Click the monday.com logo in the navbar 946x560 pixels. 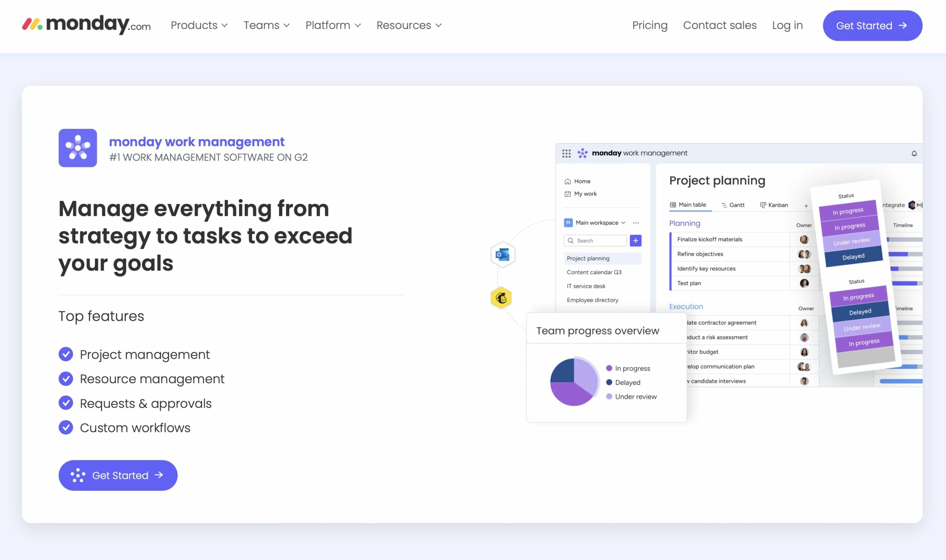[86, 25]
